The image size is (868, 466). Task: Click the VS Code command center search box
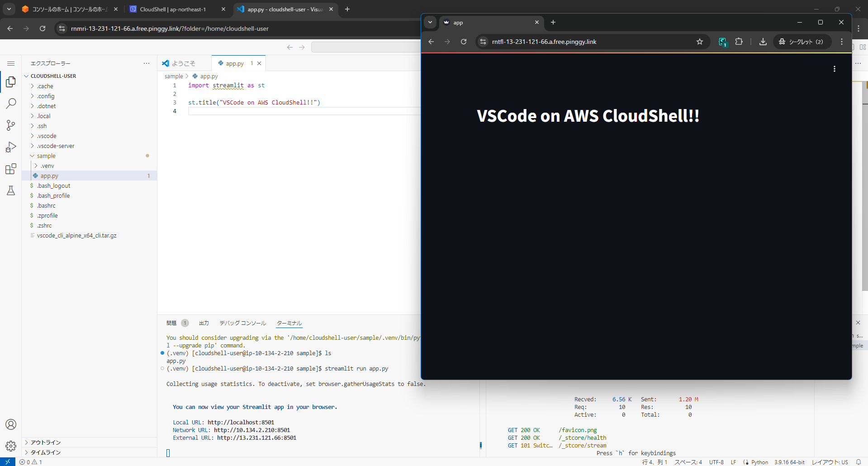tap(366, 47)
